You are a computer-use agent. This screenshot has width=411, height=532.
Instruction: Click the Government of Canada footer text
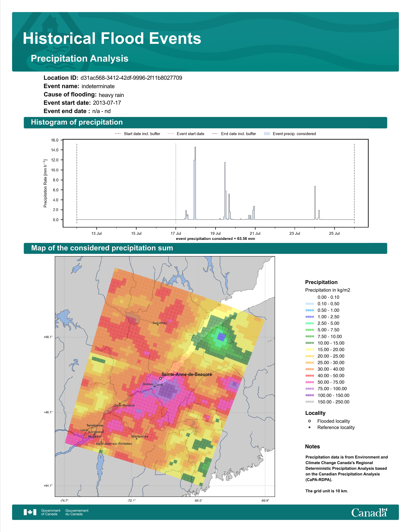coord(51,512)
